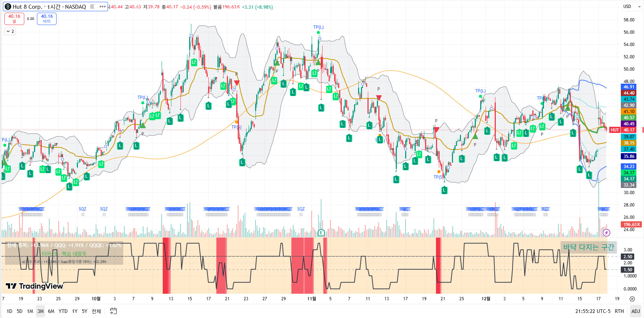Click the red down-triangle signal near October 22
Image resolution: width=644 pixels, height=318 pixels.
237,83
